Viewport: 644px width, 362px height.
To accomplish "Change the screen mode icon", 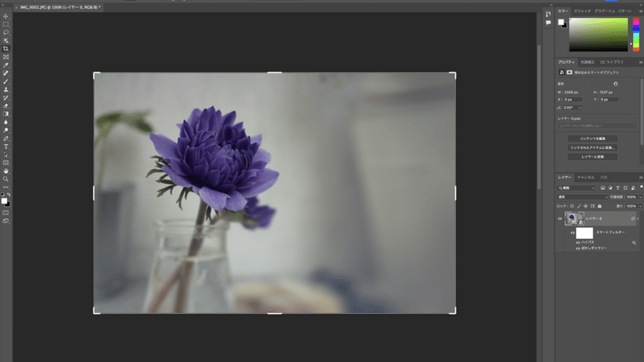I will pos(6,220).
